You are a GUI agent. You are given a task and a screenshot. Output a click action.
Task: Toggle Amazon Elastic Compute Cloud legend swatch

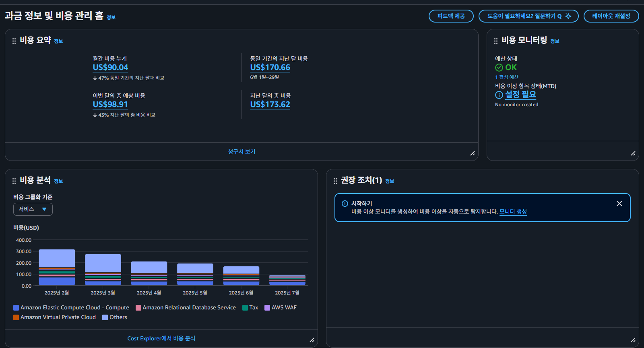pos(16,308)
